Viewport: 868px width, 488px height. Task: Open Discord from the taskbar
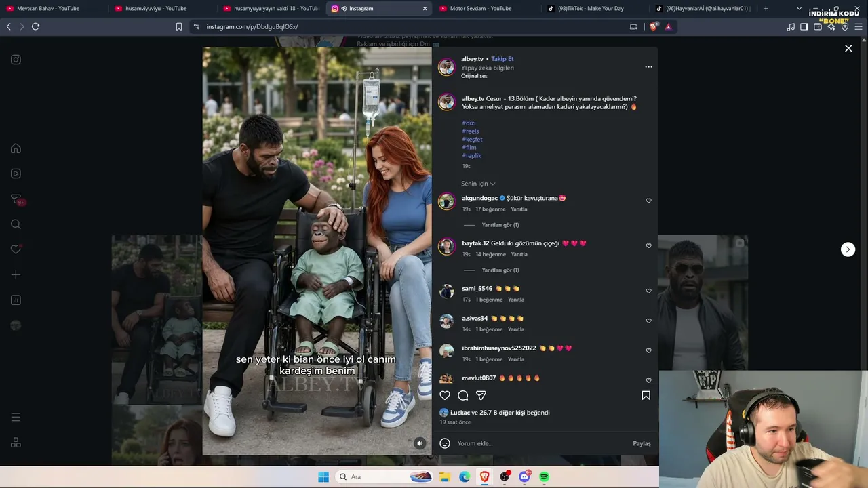coord(524,476)
